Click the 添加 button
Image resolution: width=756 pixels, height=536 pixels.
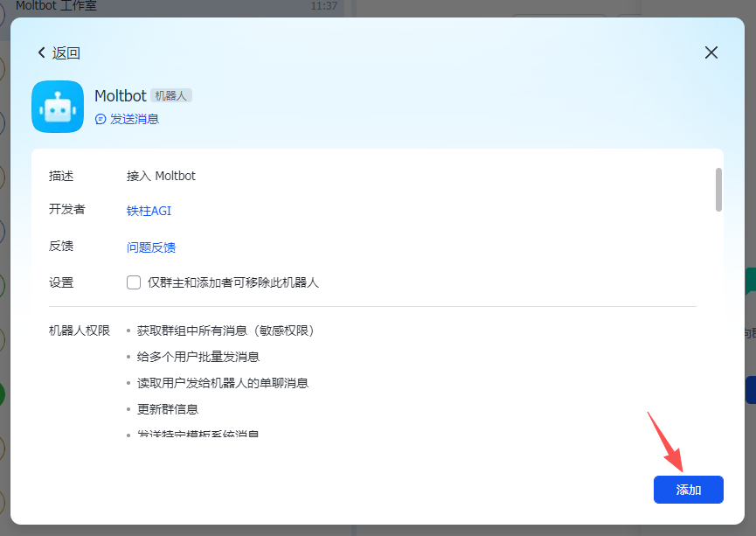click(688, 490)
